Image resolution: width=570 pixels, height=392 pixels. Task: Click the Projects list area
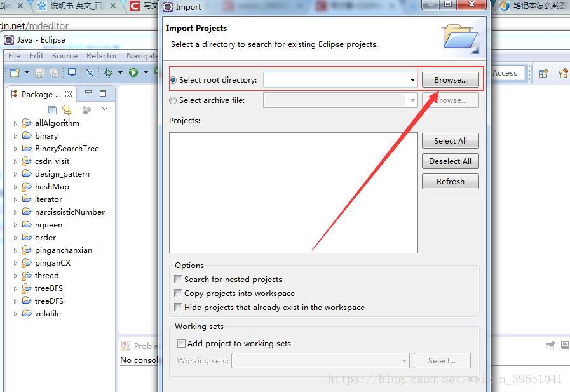pyautogui.click(x=294, y=193)
